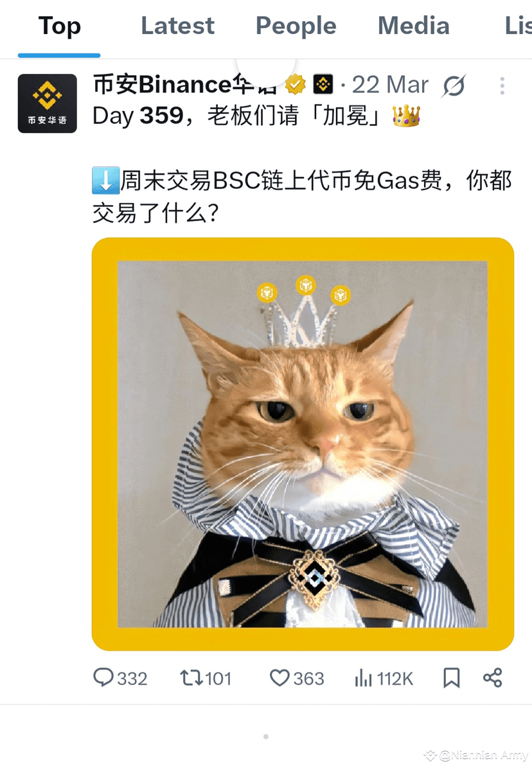The width and height of the screenshot is (532, 766).
Task: Like the tweet with heart icon
Action: tap(279, 677)
